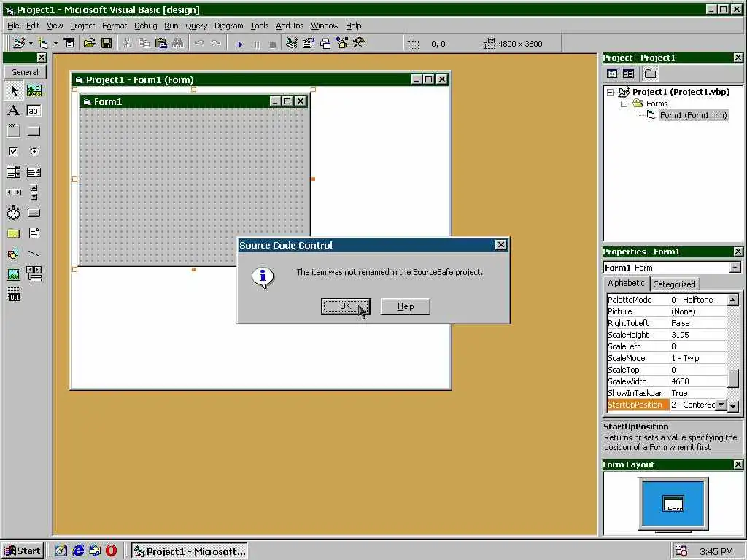Screen dimensions: 747x560
Task: Select the Line control tool
Action: pos(34,253)
